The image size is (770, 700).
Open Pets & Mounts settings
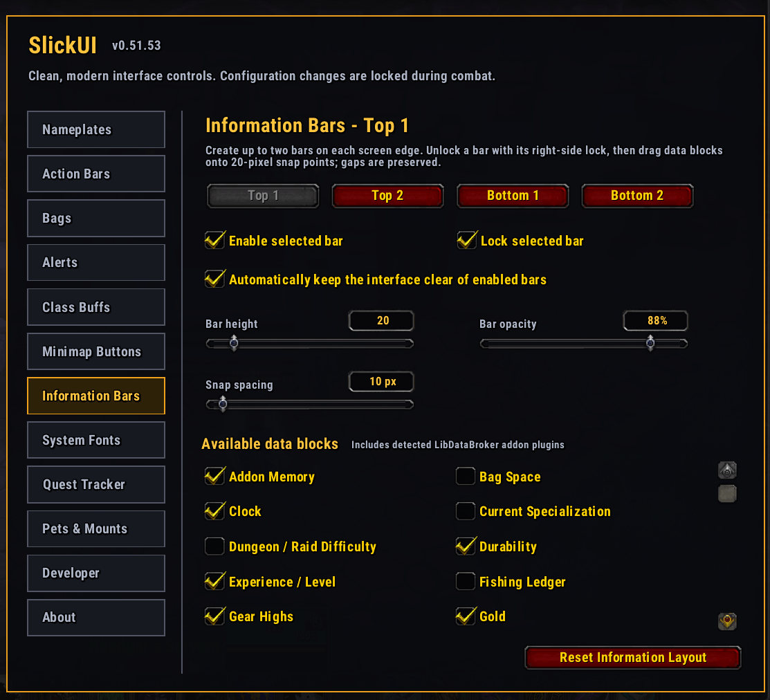pos(96,528)
